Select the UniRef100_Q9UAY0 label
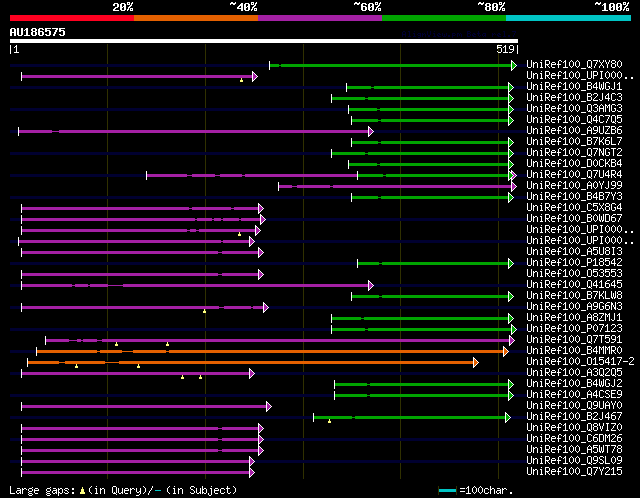Screen dimensions: 640x498 tap(574, 406)
